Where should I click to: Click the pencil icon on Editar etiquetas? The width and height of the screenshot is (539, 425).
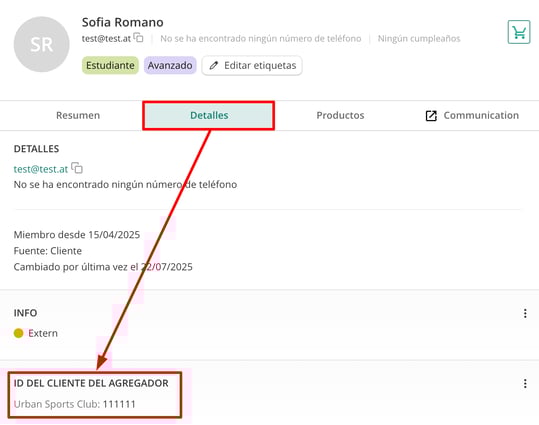[x=214, y=65]
